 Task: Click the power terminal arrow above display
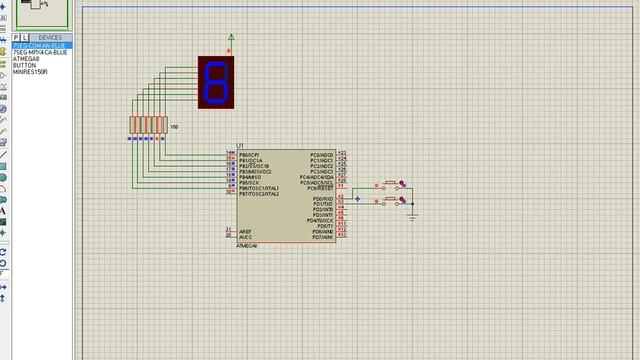pos(231,38)
